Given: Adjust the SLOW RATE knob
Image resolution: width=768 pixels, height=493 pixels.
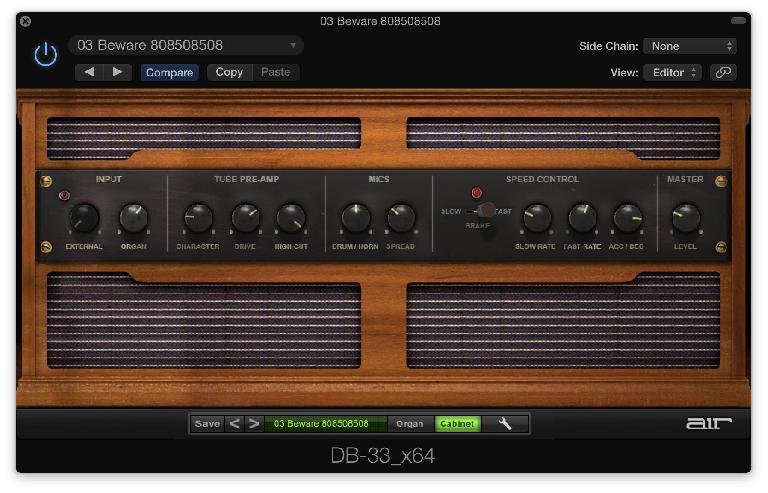Looking at the screenshot, I should point(537,218).
